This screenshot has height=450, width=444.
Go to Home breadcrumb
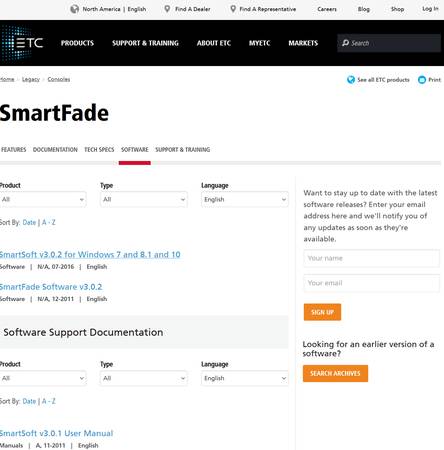click(7, 79)
